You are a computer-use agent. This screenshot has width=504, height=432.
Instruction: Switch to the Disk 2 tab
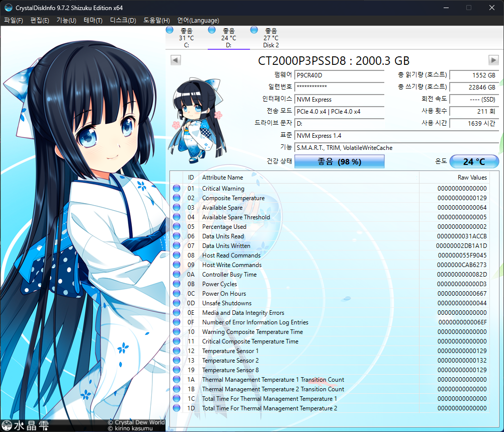[x=271, y=38]
